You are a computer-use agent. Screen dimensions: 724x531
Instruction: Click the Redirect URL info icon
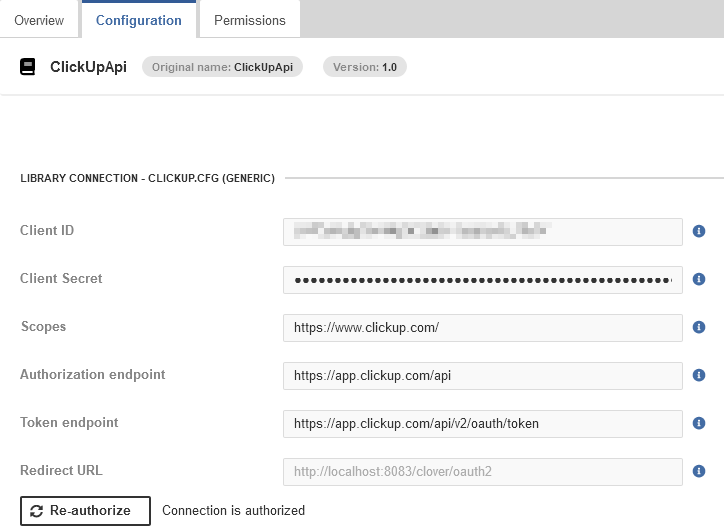pyautogui.click(x=699, y=471)
